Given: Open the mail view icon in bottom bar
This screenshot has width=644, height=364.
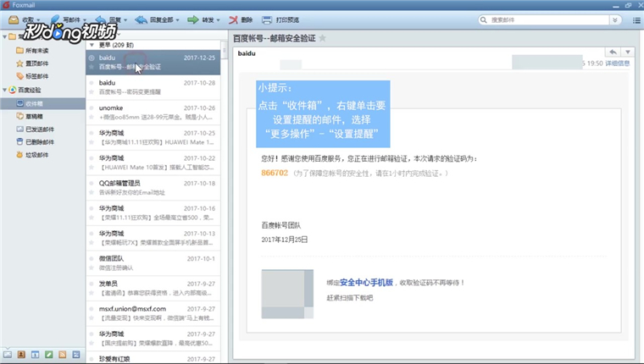Looking at the screenshot, I should pyautogui.click(x=8, y=355).
